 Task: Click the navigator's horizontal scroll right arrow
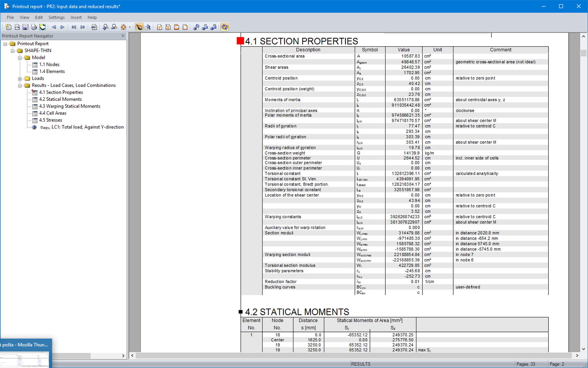tap(123, 356)
